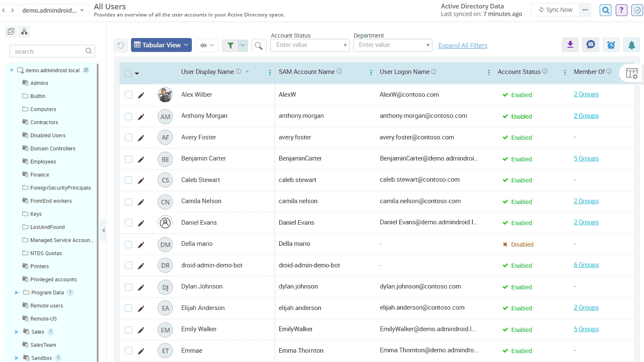The image size is (644, 362).
Task: Open 5 Groups link for Benjamin Carter
Action: (586, 158)
